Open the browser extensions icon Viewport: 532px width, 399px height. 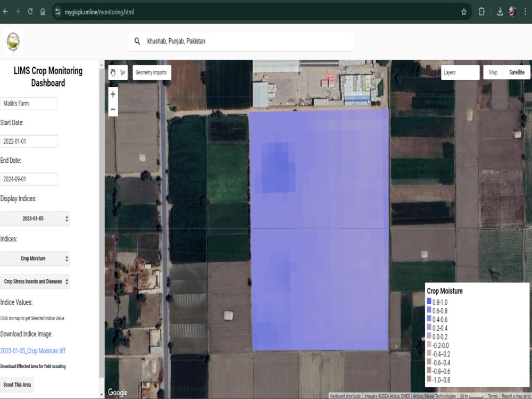click(x=481, y=12)
